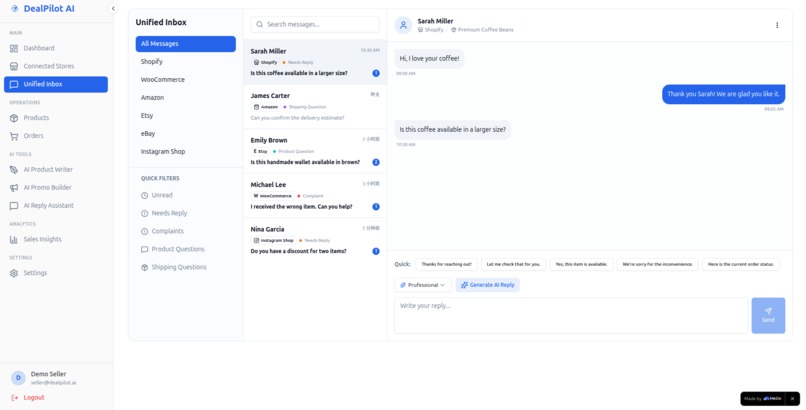Click the Demo Seller avatar
This screenshot has width=806, height=410.
click(x=18, y=378)
